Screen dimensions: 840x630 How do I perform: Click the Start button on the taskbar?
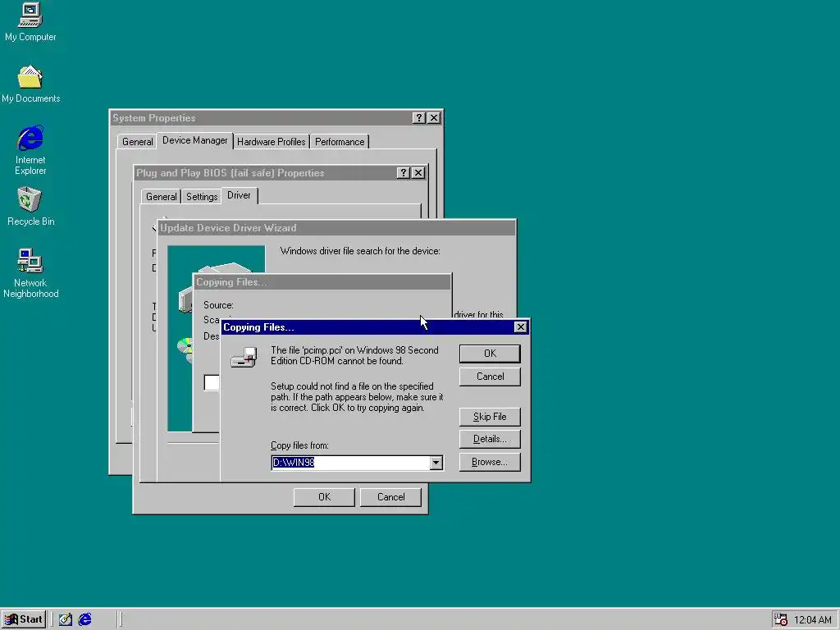[x=24, y=619]
